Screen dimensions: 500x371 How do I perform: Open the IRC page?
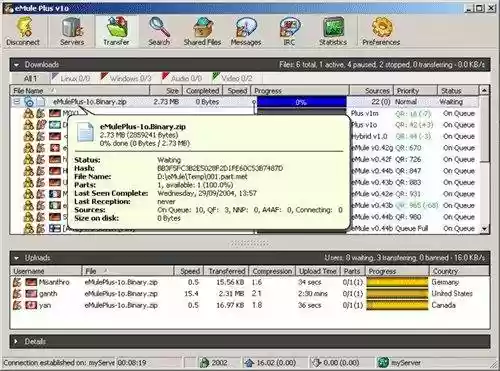289,32
